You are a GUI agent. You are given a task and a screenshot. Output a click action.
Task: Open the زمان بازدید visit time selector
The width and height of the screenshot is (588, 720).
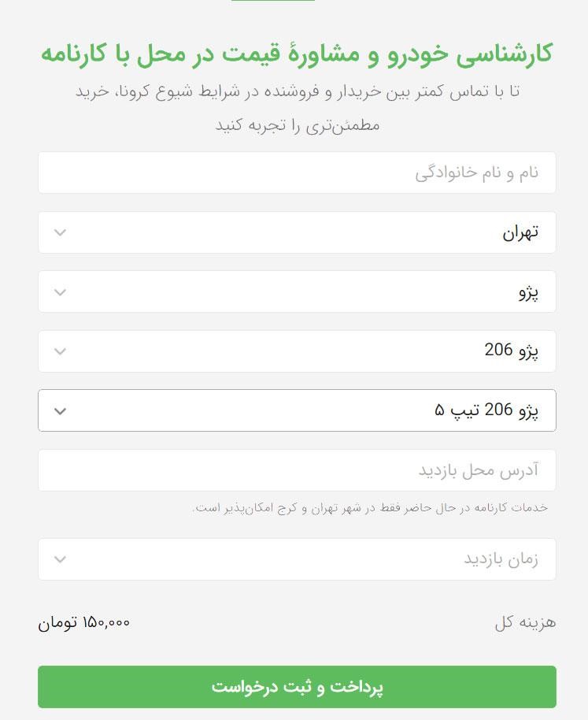pyautogui.click(x=297, y=559)
